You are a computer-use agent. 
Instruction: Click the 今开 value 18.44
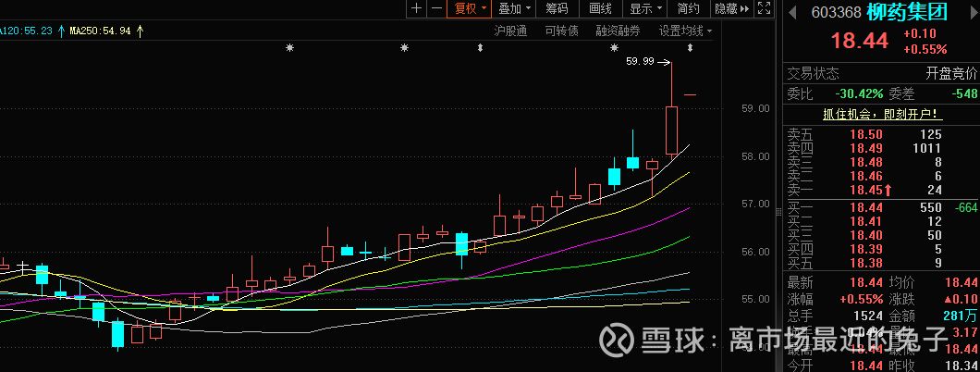865,366
